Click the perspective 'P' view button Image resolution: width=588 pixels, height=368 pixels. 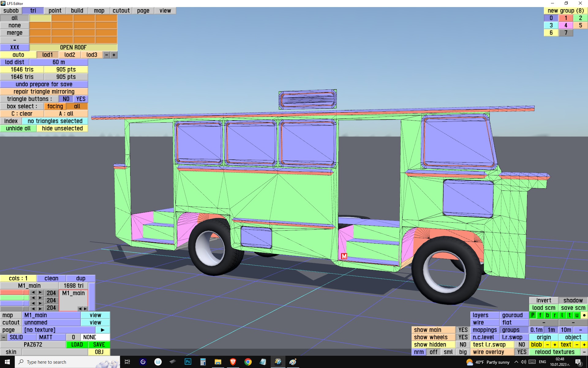(533, 315)
